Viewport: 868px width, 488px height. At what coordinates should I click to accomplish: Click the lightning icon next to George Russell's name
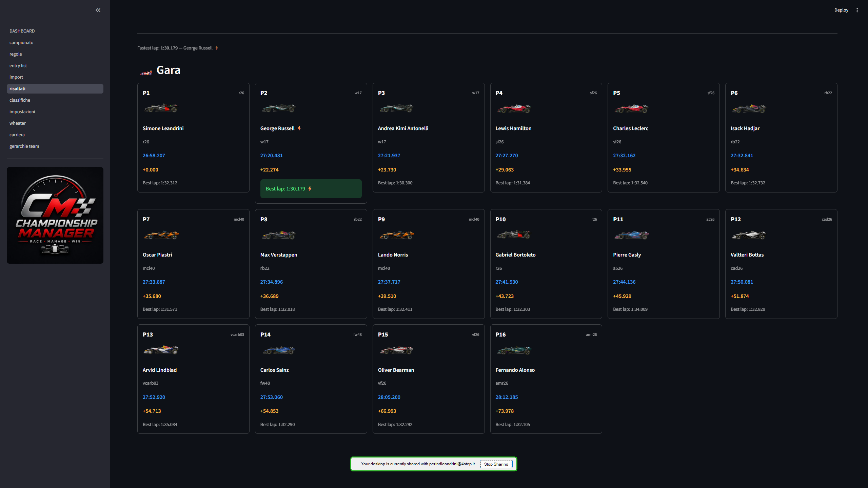(299, 128)
